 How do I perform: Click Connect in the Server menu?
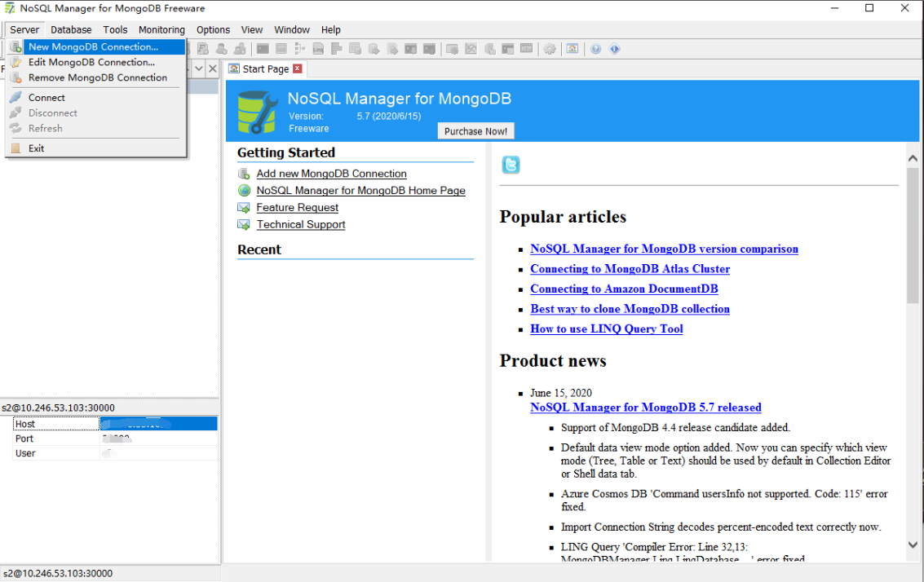(x=97, y=97)
